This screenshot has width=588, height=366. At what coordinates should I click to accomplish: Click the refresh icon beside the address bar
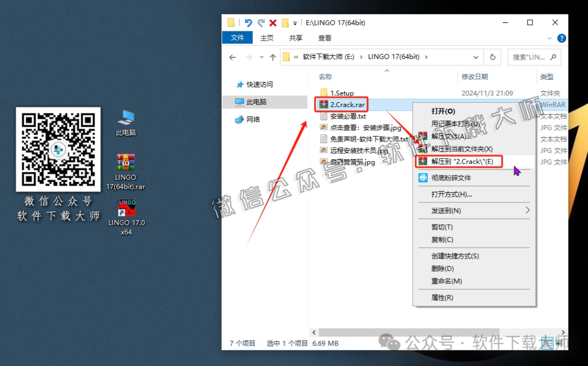tap(493, 57)
